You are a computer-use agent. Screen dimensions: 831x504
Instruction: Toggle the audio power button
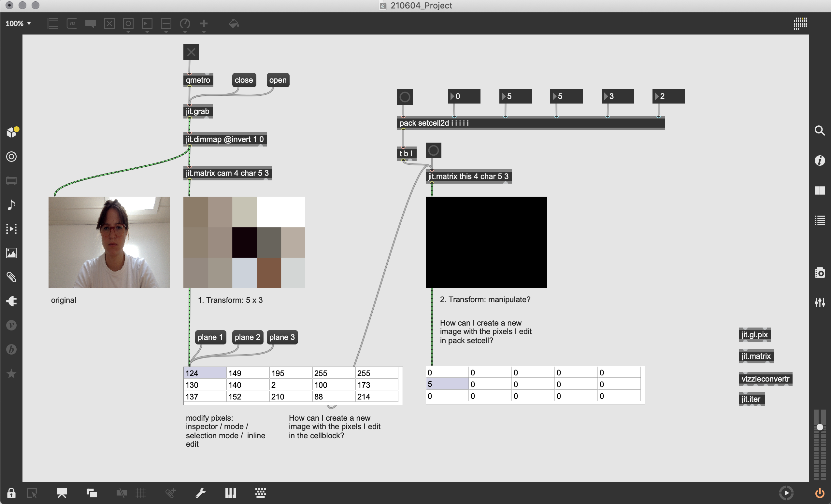coord(820,493)
